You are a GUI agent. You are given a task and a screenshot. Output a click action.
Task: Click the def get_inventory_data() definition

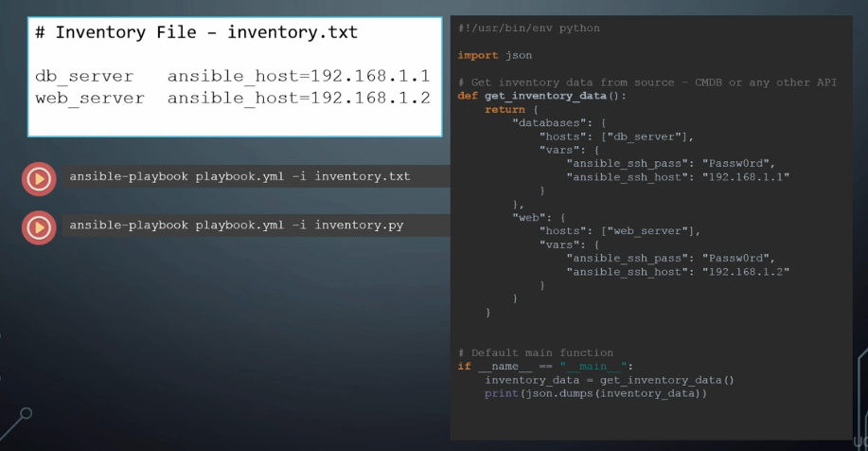coord(542,96)
